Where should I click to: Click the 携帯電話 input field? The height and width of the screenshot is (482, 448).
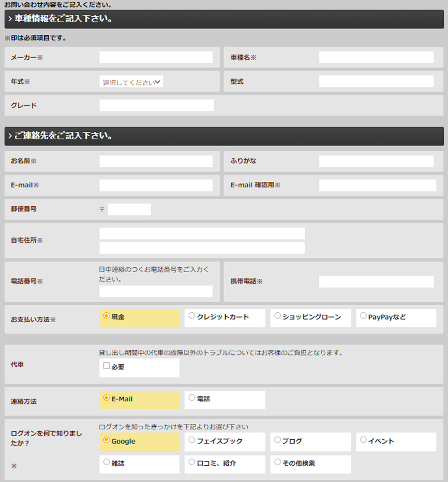[x=376, y=282]
